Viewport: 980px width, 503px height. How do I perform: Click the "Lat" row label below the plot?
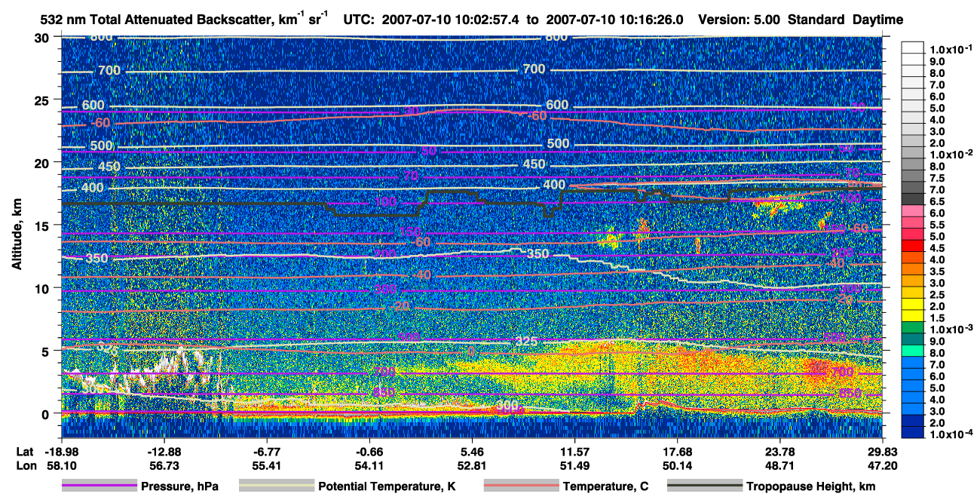(25, 452)
